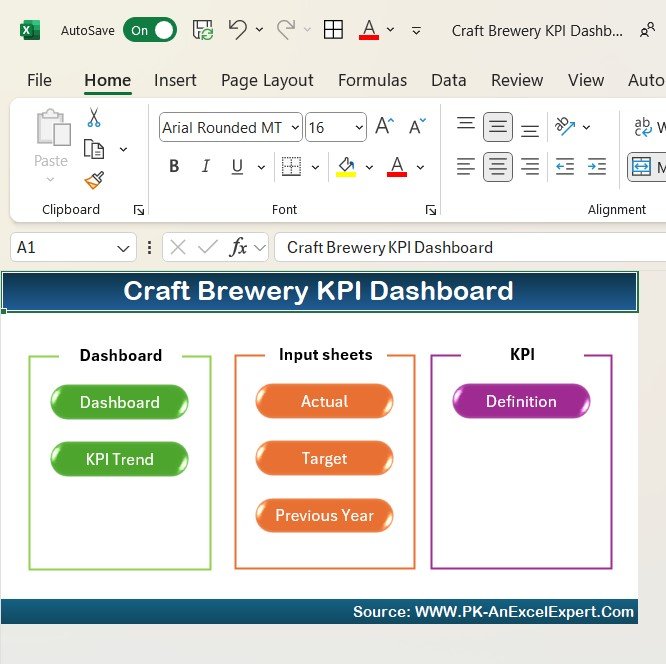
Task: Click the KPI Trend button
Action: point(119,459)
